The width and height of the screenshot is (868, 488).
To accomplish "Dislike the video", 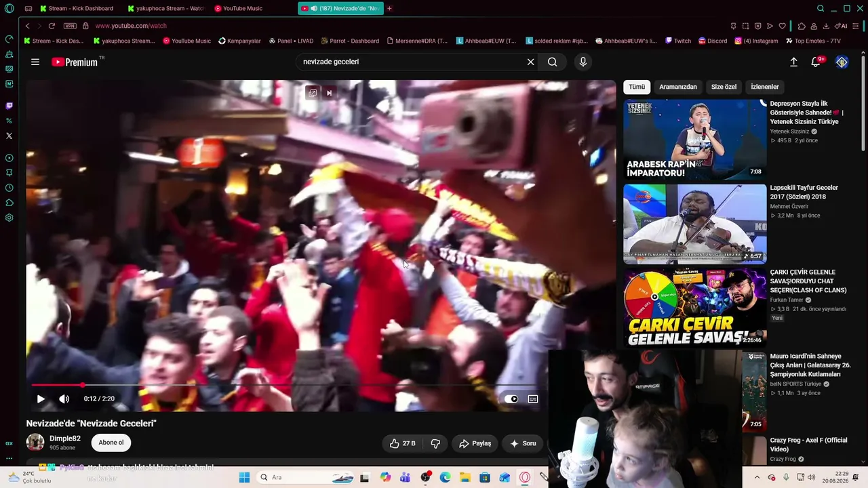I will coord(435,443).
